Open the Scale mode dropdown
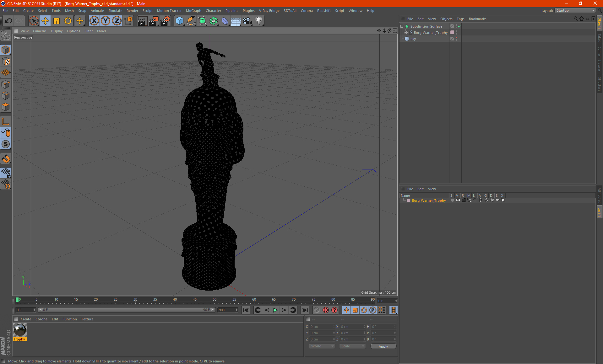Screen dimensions: 603x364 [x=352, y=346]
